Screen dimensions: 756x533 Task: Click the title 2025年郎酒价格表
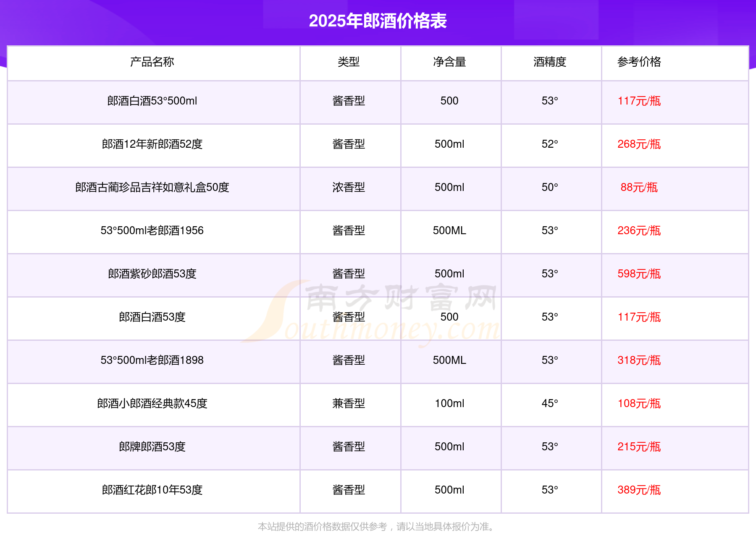(x=378, y=21)
